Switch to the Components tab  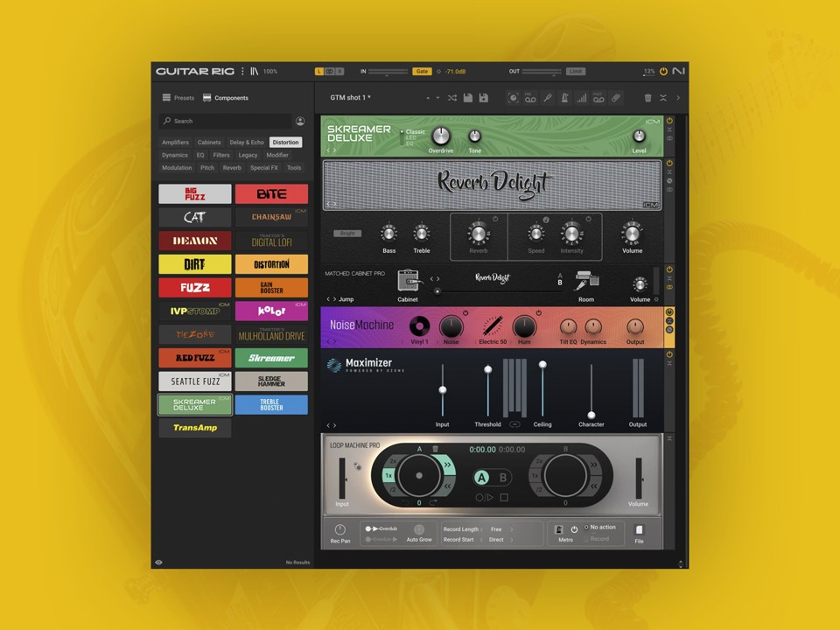click(x=226, y=98)
